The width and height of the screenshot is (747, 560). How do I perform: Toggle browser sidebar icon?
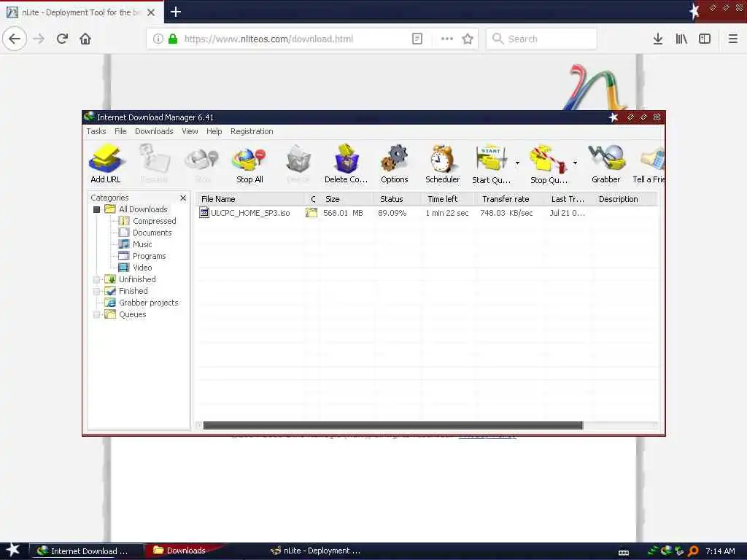705,39
